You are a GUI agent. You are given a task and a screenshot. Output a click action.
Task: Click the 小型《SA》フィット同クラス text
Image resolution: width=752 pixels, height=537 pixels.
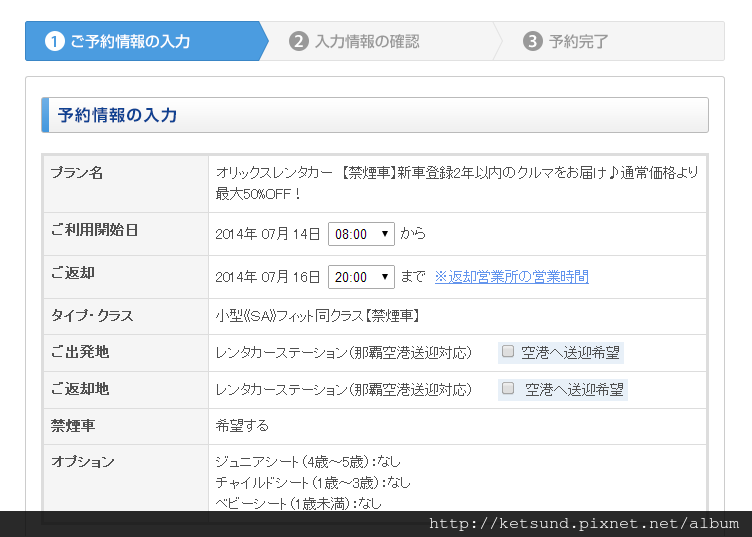317,316
